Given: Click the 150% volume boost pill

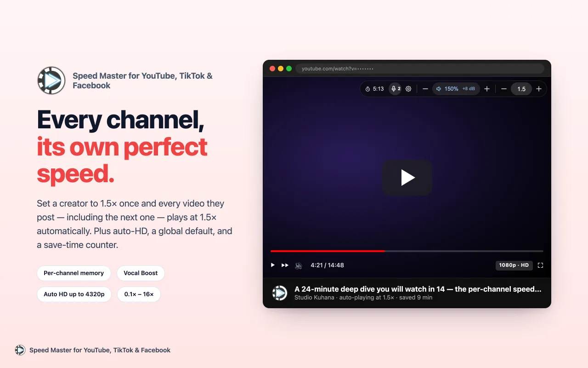Looking at the screenshot, I should tap(456, 89).
